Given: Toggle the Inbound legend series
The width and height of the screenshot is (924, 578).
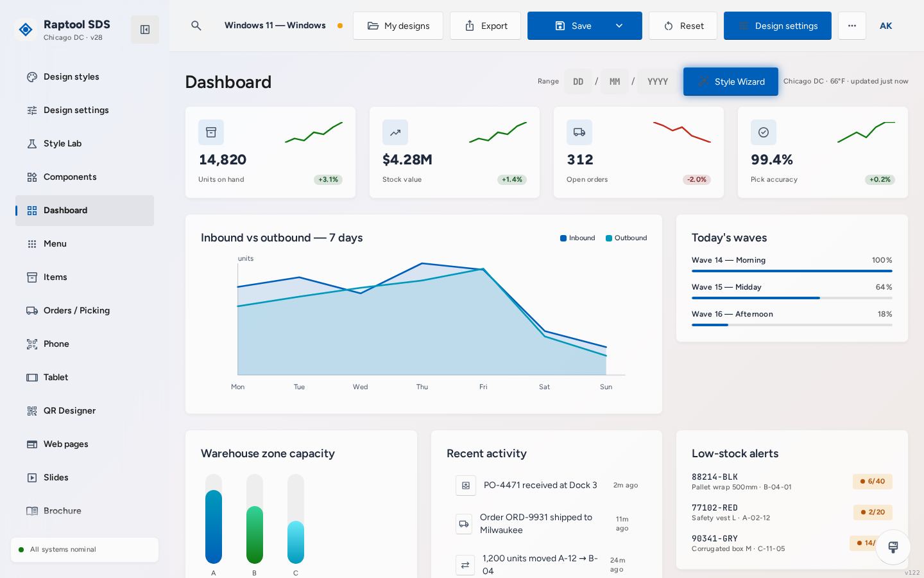Looking at the screenshot, I should [577, 238].
